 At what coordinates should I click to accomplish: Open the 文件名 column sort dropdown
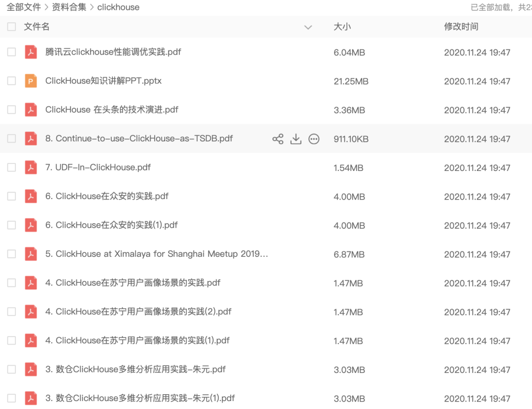tap(308, 28)
